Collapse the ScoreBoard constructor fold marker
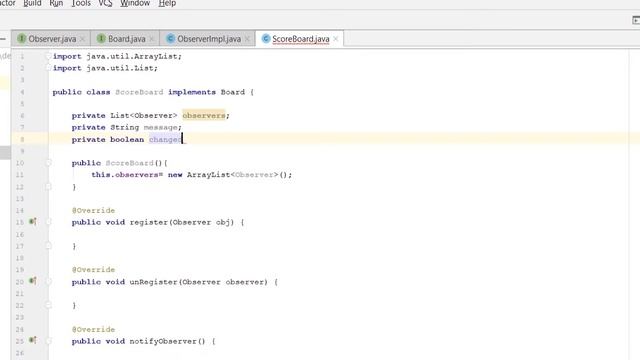Viewport: 640px width, 360px height. [48, 163]
